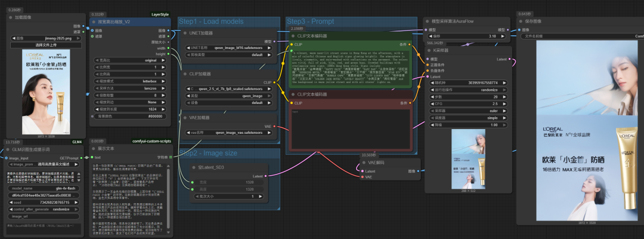Increase K采样器 步数 with right arrow
The width and height of the screenshot is (644, 239).
point(504,97)
